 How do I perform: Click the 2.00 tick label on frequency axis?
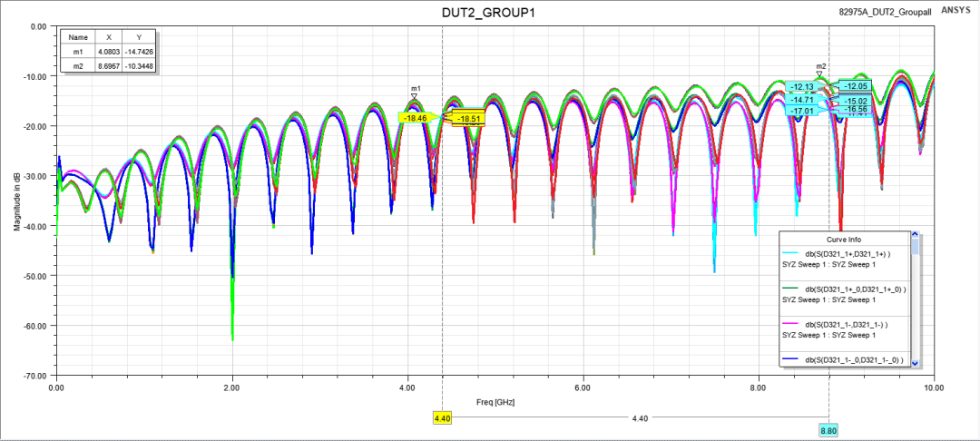tap(232, 387)
